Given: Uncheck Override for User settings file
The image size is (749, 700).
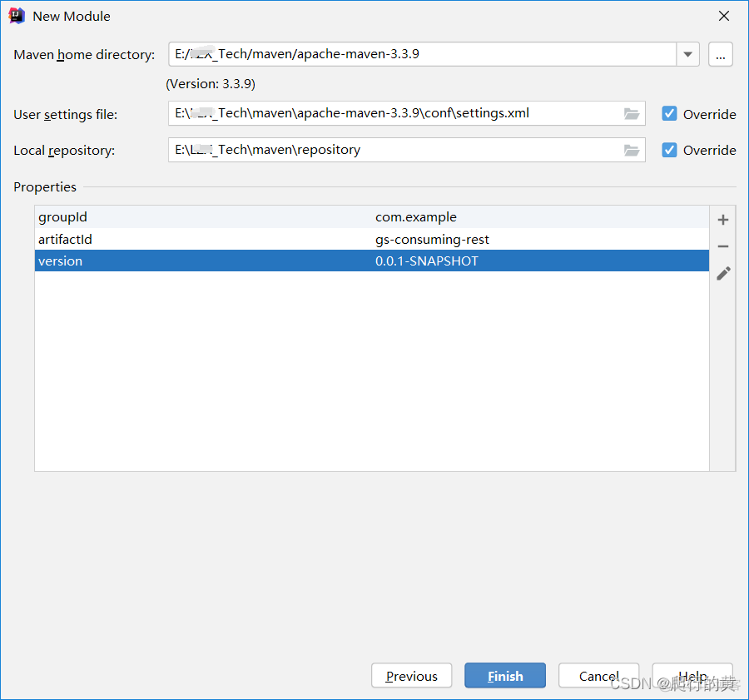Looking at the screenshot, I should pyautogui.click(x=669, y=114).
